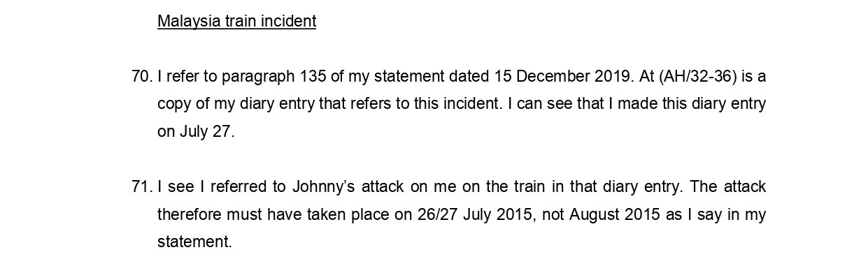Click paragraph number 70
Screen dimensions: 868x266
coord(141,76)
